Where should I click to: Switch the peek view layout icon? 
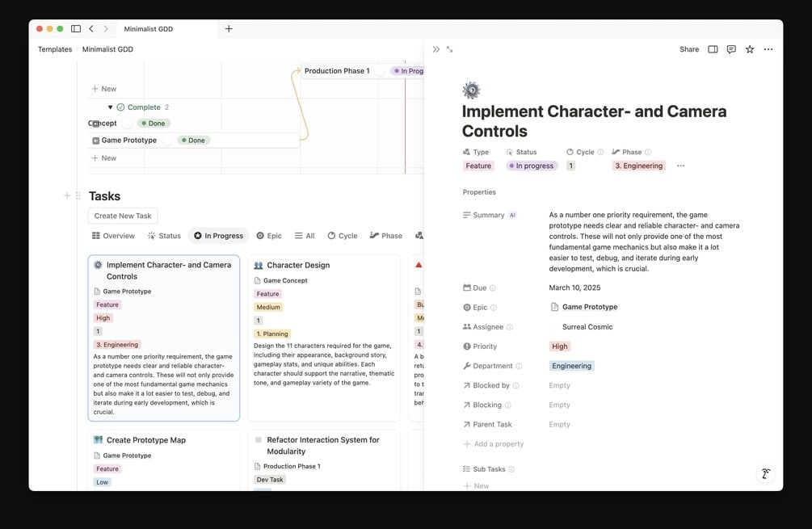tap(713, 49)
